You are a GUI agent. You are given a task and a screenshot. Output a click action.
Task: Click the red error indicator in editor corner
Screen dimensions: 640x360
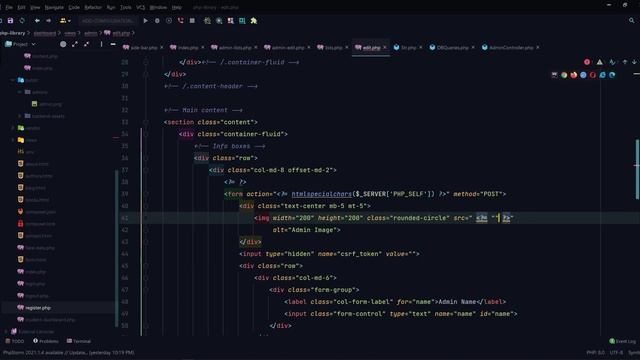pyautogui.click(x=587, y=62)
